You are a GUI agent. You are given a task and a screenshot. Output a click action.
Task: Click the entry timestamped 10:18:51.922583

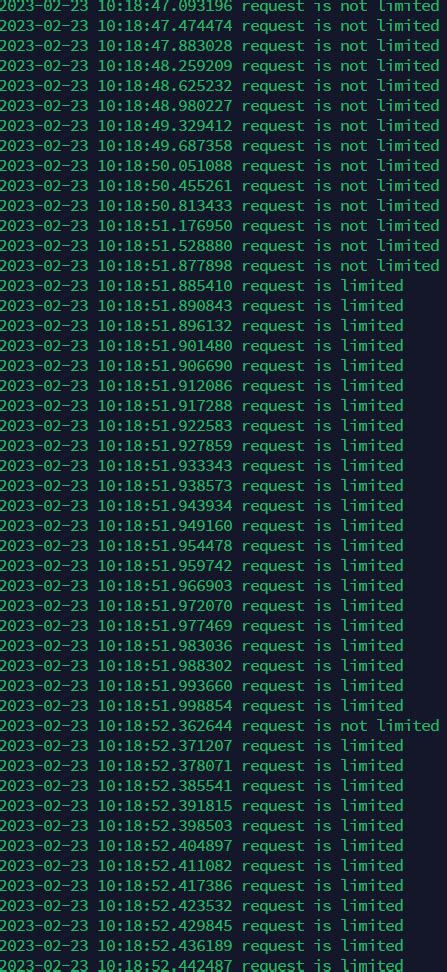[201, 425]
